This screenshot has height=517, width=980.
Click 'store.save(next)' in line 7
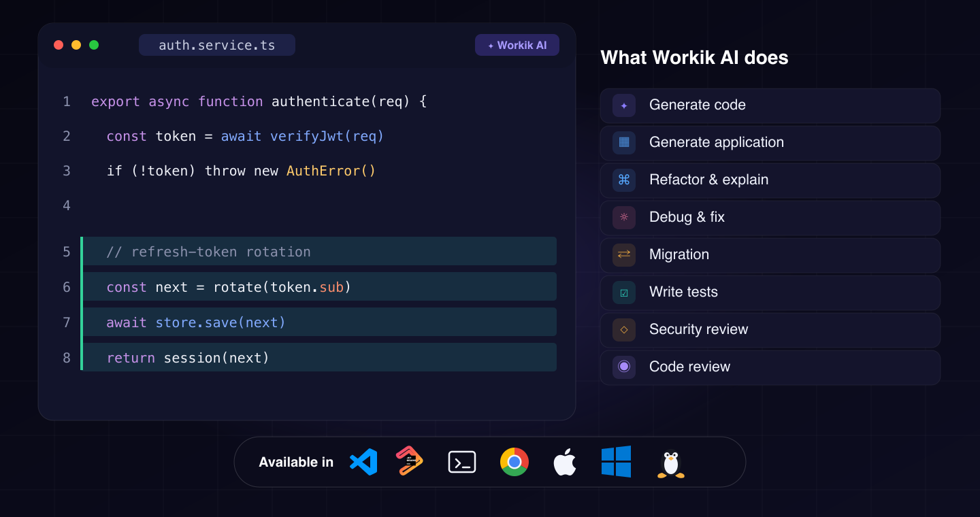pyautogui.click(x=221, y=322)
